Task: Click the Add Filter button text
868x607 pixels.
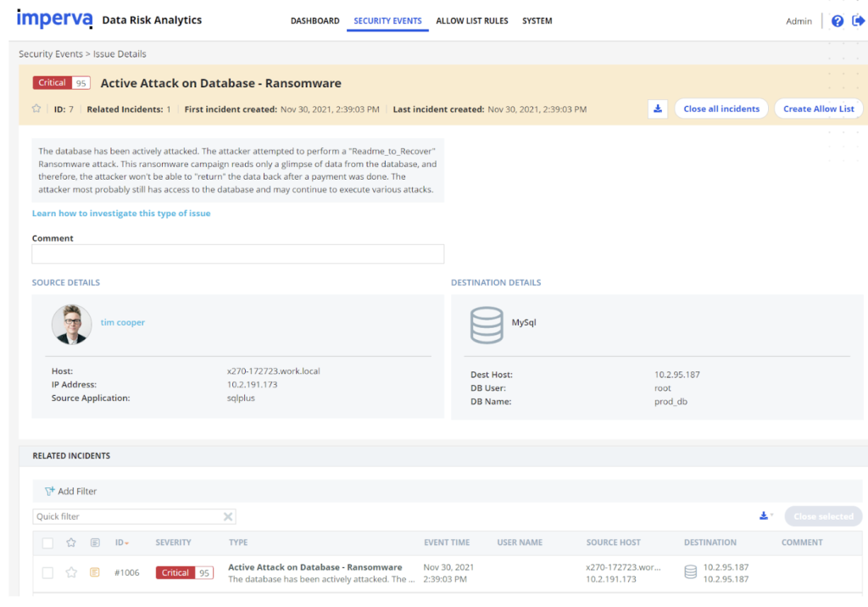Action: 77,491
